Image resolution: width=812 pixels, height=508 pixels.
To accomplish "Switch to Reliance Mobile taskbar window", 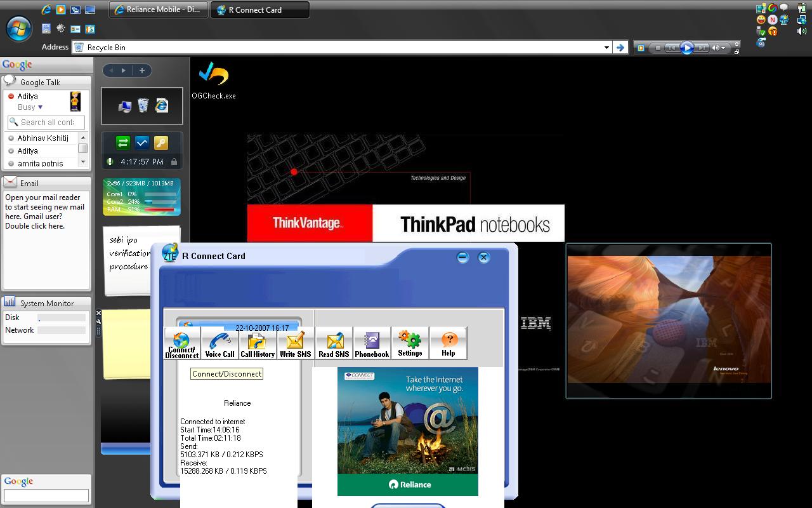I will [x=158, y=10].
